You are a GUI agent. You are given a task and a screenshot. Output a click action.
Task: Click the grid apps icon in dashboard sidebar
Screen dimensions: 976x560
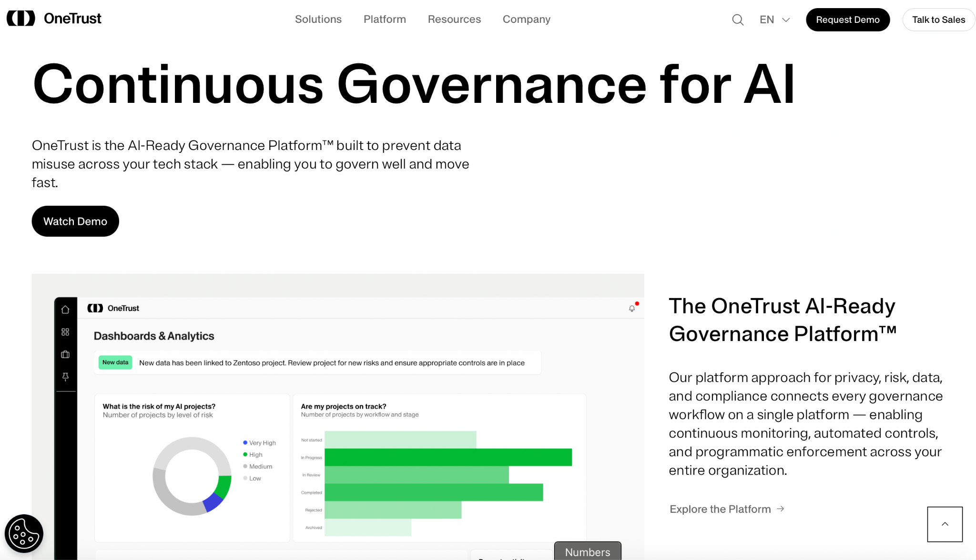pyautogui.click(x=65, y=332)
